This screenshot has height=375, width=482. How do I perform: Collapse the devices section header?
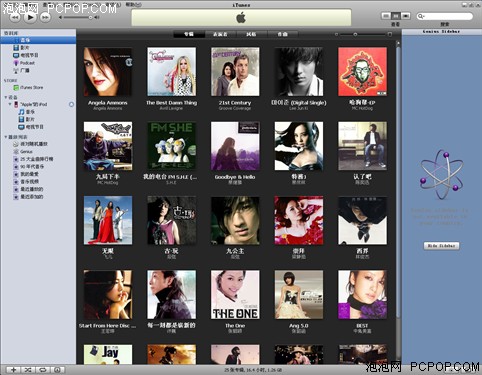pyautogui.click(x=6, y=97)
